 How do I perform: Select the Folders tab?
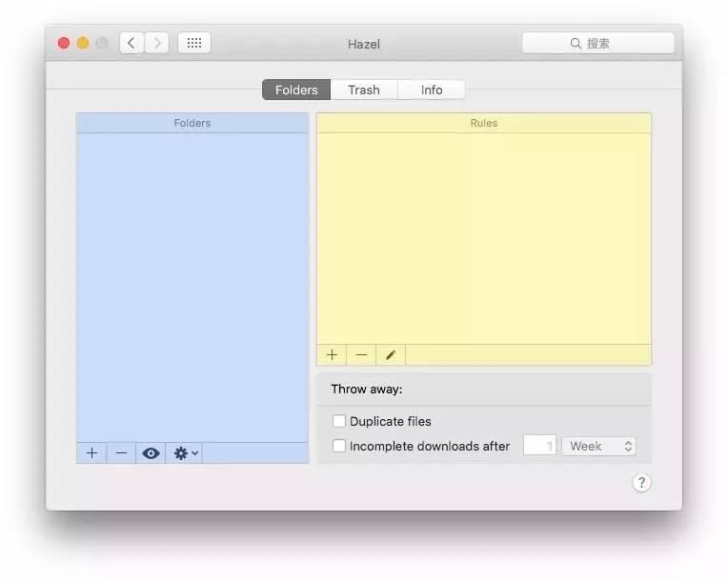point(296,90)
